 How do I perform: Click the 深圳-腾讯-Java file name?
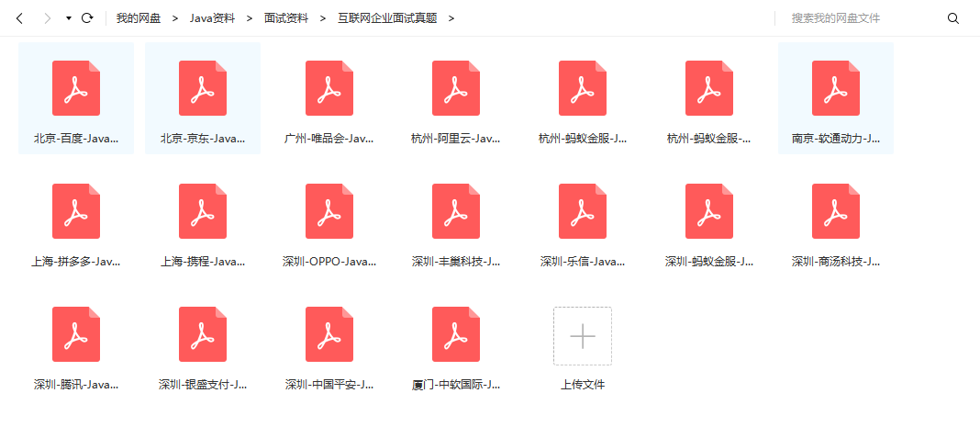76,385
